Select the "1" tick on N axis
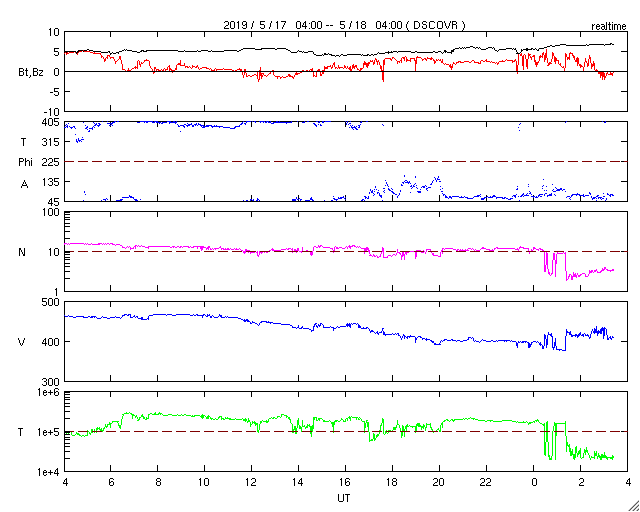Viewport: 640px width, 512px height. click(57, 292)
